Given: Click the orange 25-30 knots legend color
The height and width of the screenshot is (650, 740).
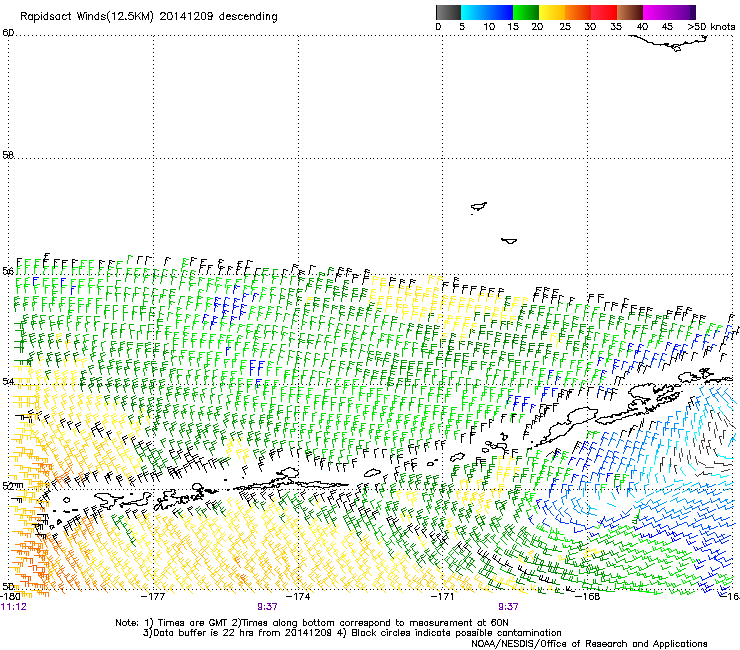Looking at the screenshot, I should coord(578,12).
